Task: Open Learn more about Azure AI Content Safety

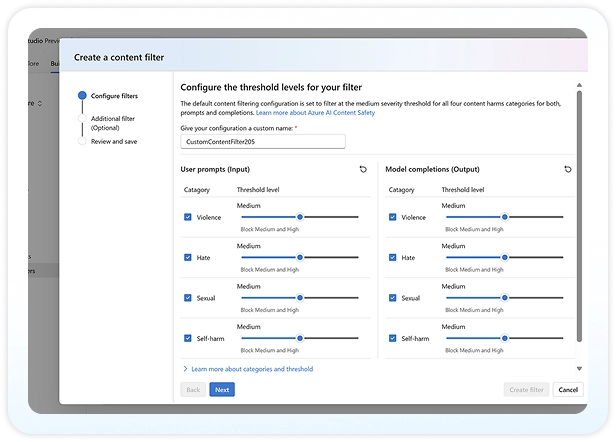Action: pos(315,113)
